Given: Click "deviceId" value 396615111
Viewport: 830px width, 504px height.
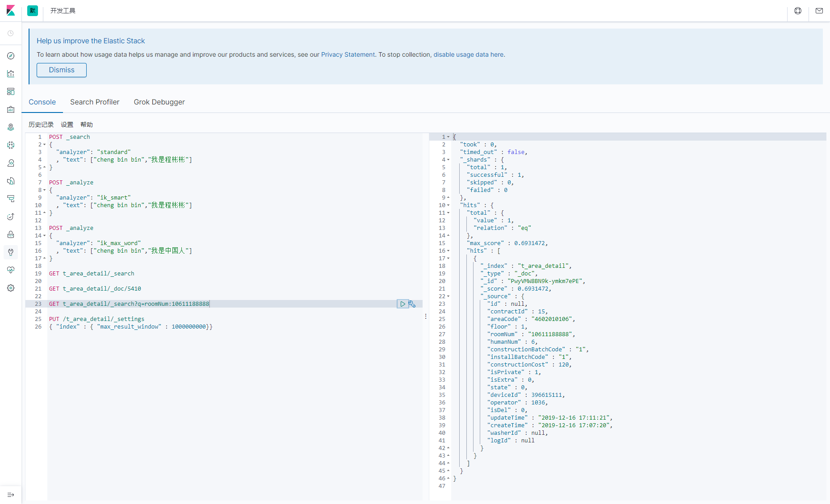Looking at the screenshot, I should point(546,395).
